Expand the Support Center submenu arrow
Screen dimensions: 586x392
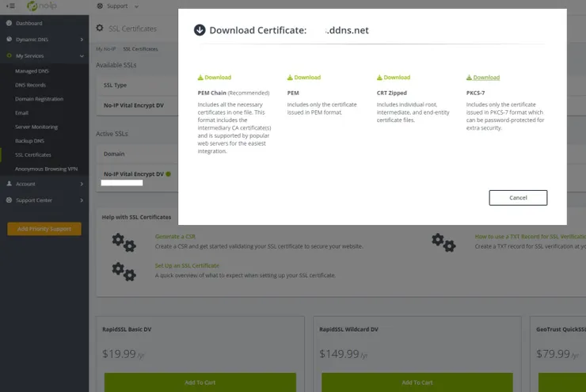(82, 200)
